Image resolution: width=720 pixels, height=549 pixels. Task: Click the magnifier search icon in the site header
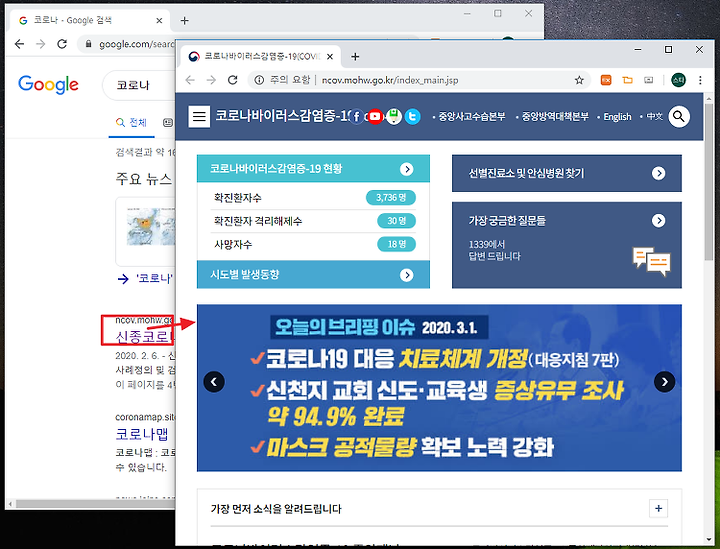pos(679,117)
